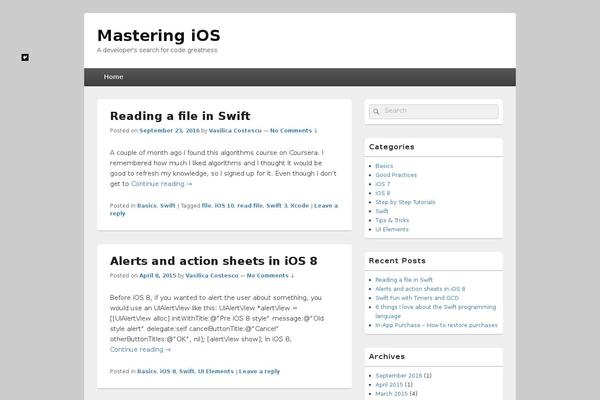Click the small black badge icon at left
Image resolution: width=600 pixels, height=400 pixels.
click(25, 57)
